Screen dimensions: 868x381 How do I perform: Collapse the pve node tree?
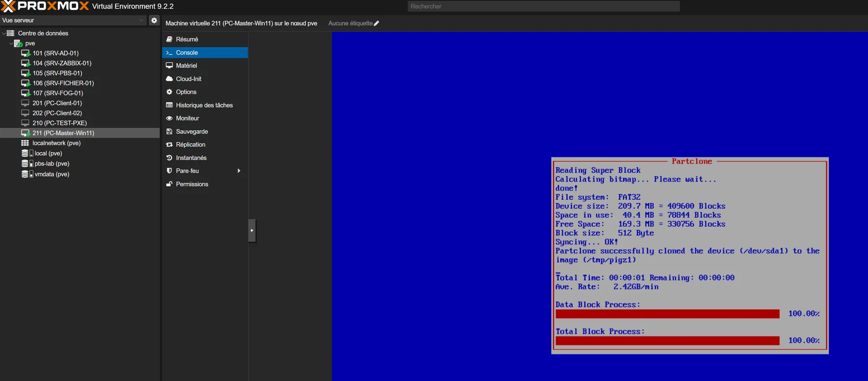11,43
